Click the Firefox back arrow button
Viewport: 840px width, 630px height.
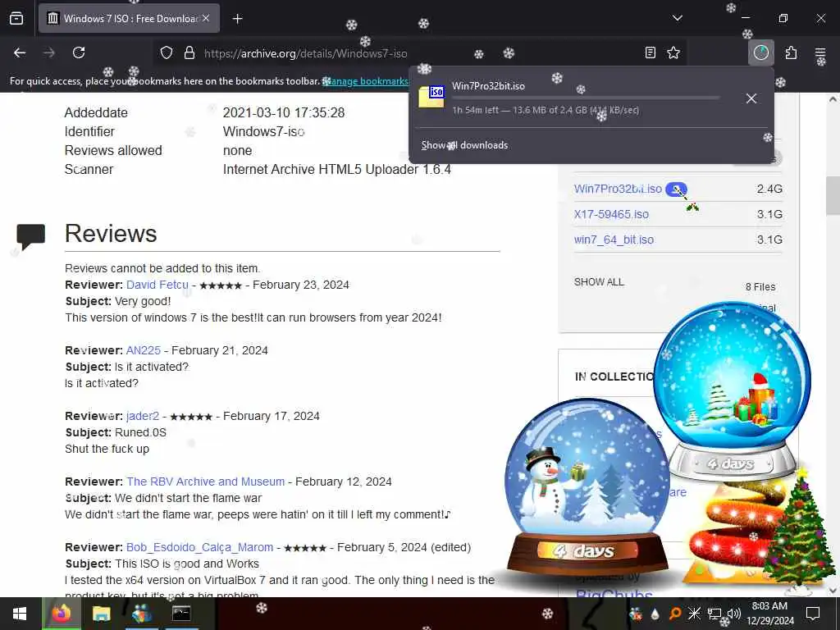(20, 52)
